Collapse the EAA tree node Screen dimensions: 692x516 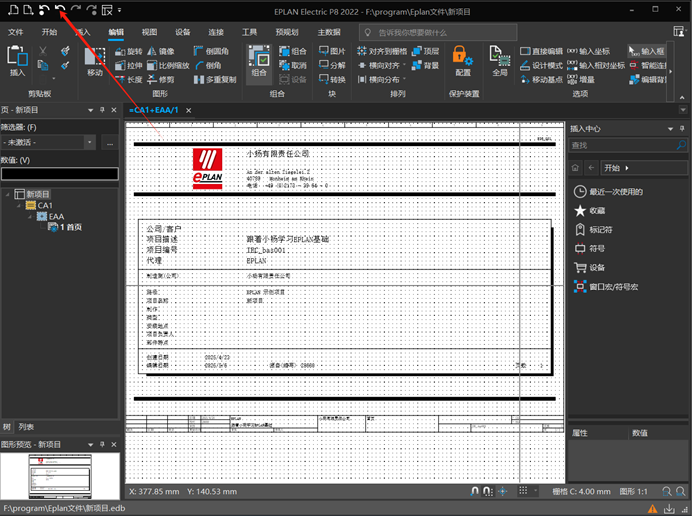[30, 216]
